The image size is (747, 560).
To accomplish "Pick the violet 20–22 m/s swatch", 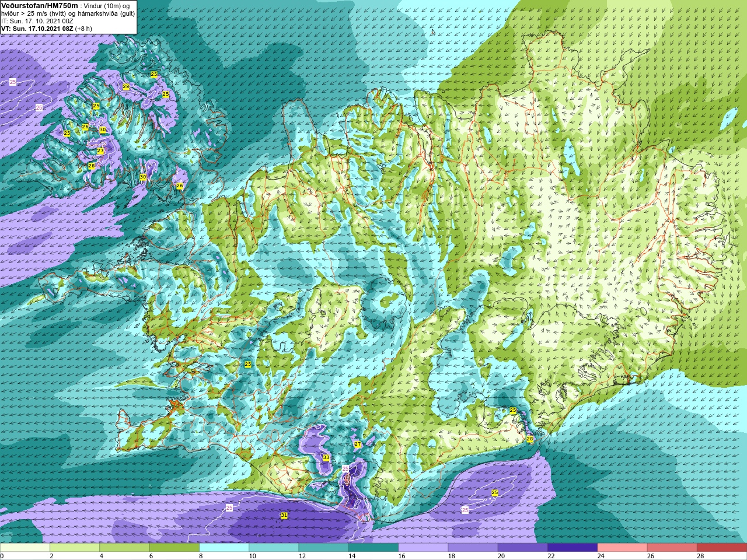I will pyautogui.click(x=523, y=548).
